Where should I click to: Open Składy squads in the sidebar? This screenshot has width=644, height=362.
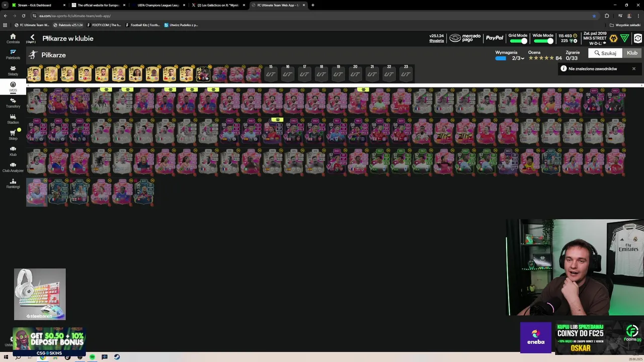click(x=13, y=70)
